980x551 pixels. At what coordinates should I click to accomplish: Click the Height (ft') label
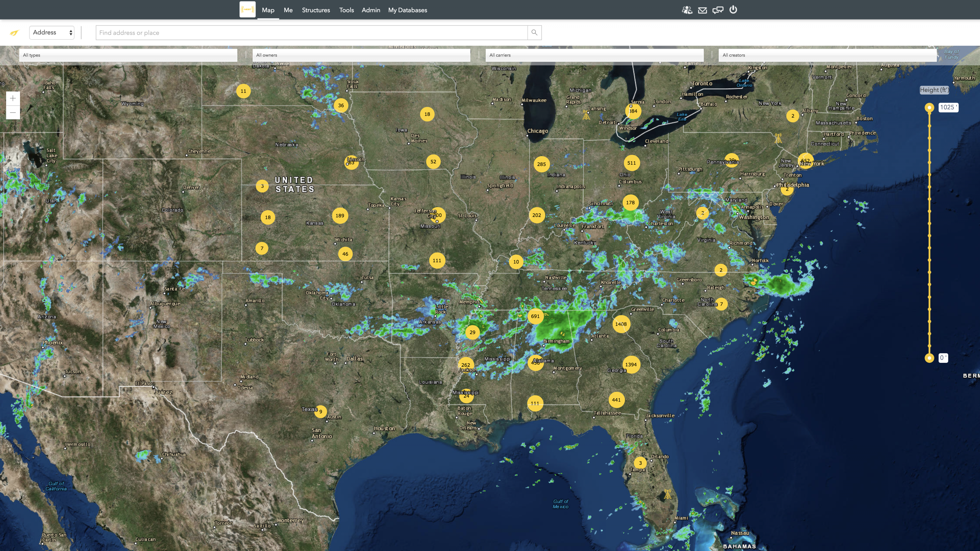(934, 90)
